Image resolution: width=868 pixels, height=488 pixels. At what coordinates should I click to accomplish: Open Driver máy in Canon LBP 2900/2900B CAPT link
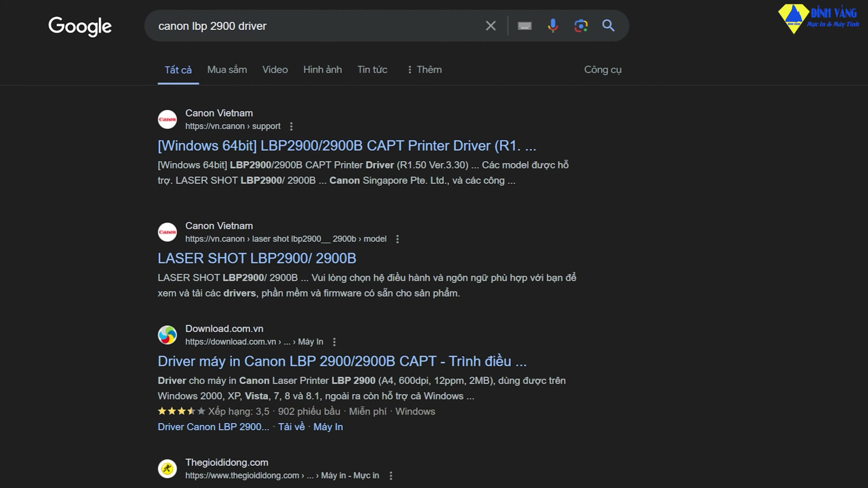342,362
